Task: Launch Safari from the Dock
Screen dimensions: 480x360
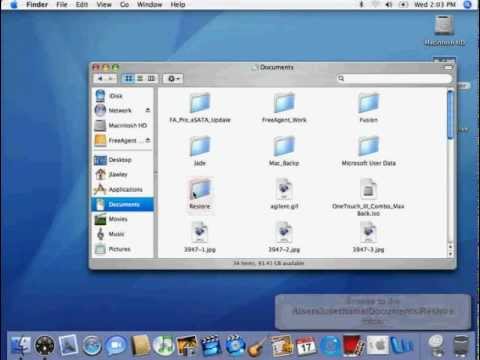Action: point(92,346)
